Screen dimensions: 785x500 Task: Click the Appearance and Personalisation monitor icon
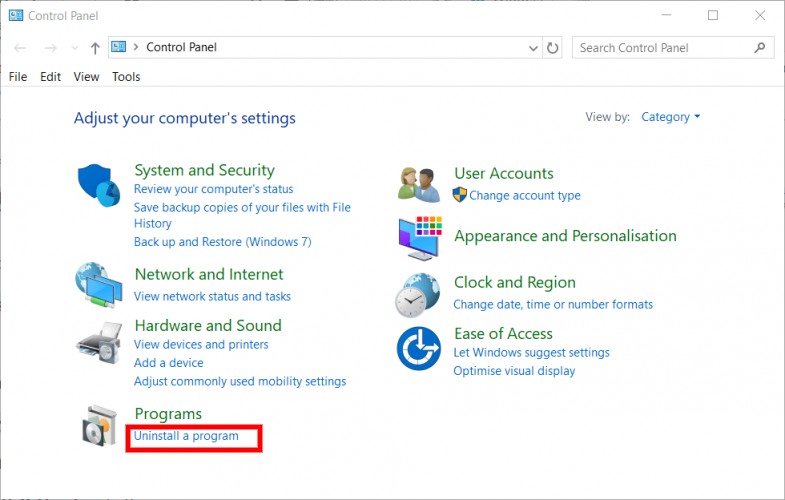point(421,238)
